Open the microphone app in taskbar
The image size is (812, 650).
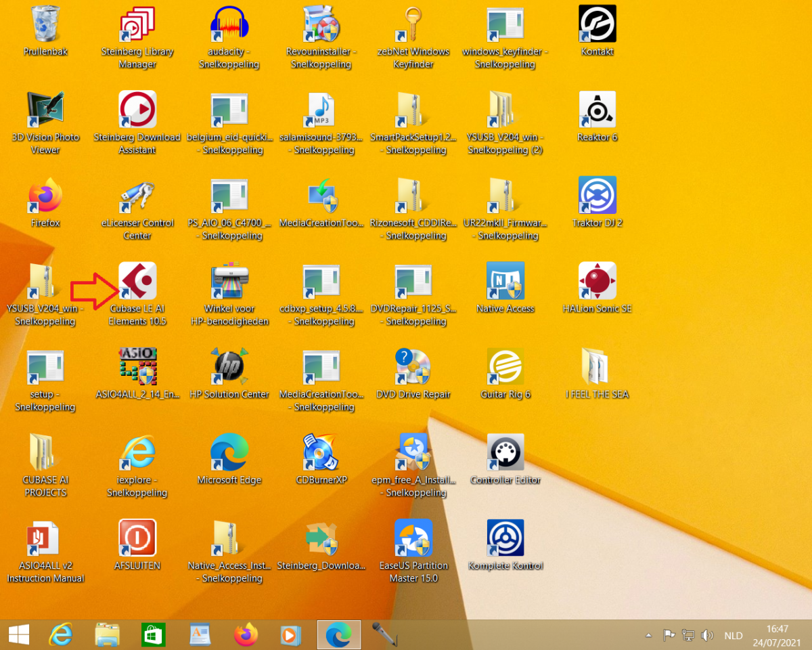pyautogui.click(x=384, y=635)
